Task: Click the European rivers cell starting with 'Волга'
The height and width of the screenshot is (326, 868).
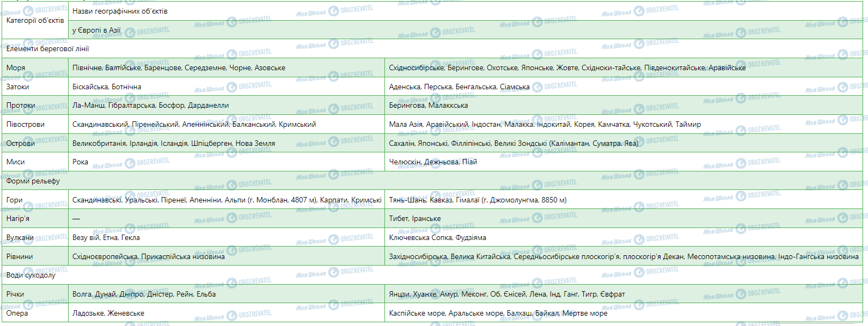Action: tap(144, 294)
